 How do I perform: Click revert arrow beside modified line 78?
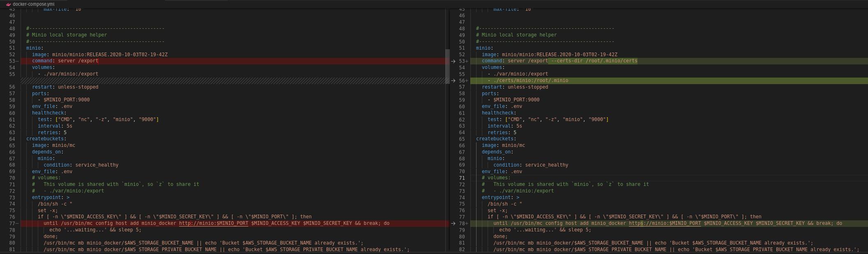coord(453,224)
